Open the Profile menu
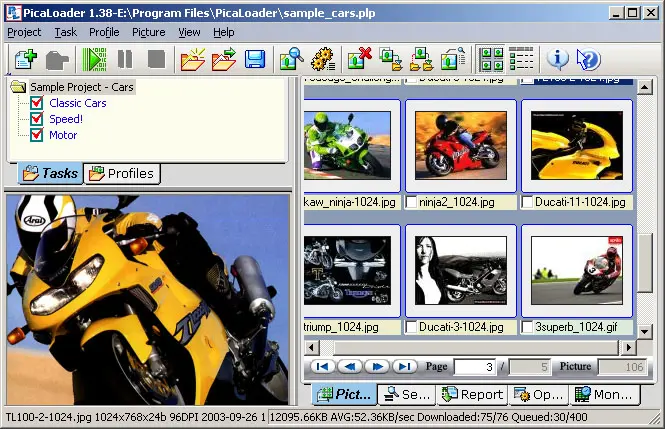665x429 pixels. click(x=104, y=32)
